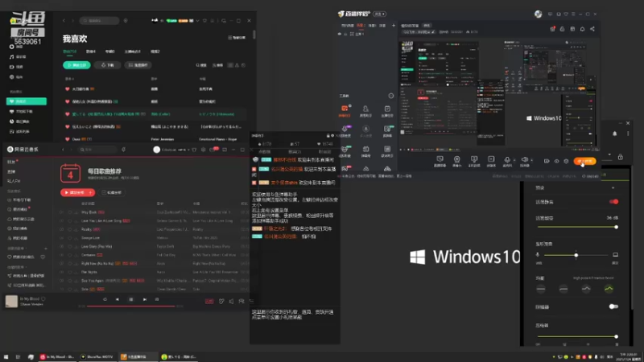This screenshot has height=362, width=644.
Task: Open the 我喜欢 favorites item in QQ Music sidebar
Action: (27, 101)
